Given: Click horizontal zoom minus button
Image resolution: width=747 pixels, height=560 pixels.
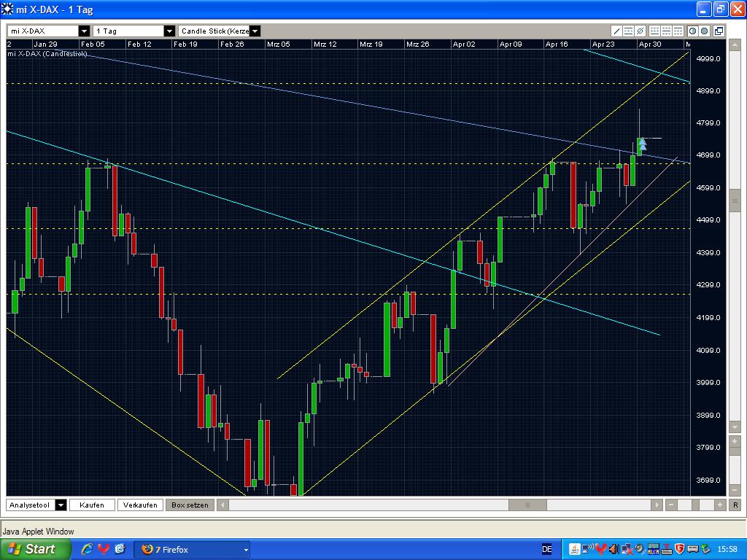Looking at the screenshot, I should [x=671, y=505].
